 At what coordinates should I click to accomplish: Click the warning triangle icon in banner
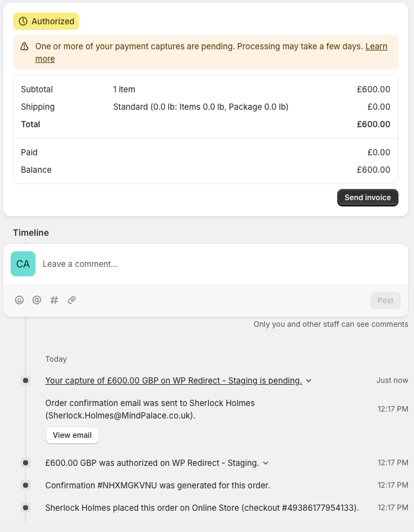(x=24, y=46)
